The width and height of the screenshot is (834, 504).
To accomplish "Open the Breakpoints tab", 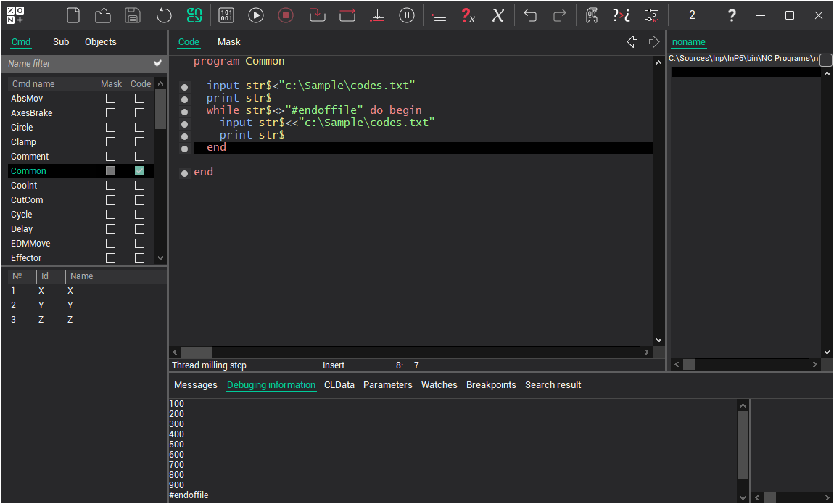I will [491, 385].
